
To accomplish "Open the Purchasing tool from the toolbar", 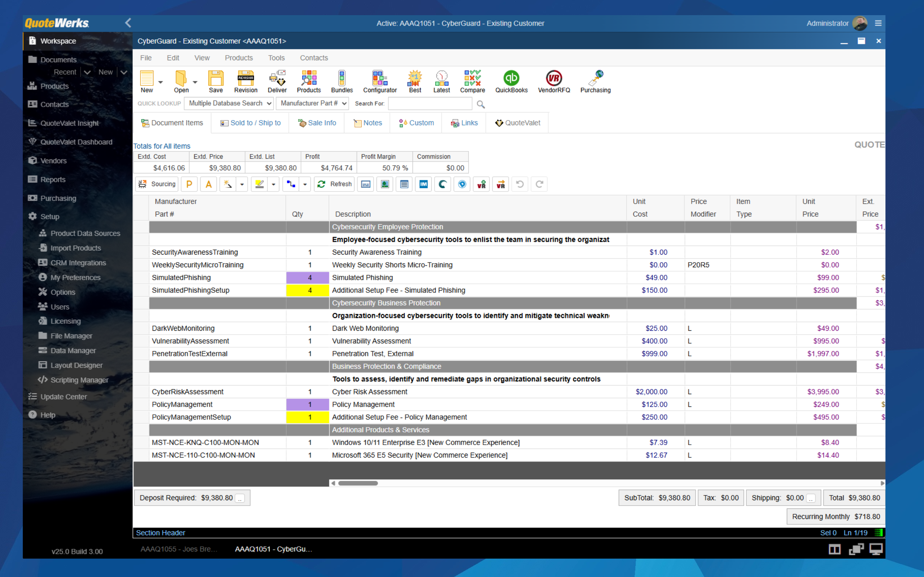I will 595,81.
